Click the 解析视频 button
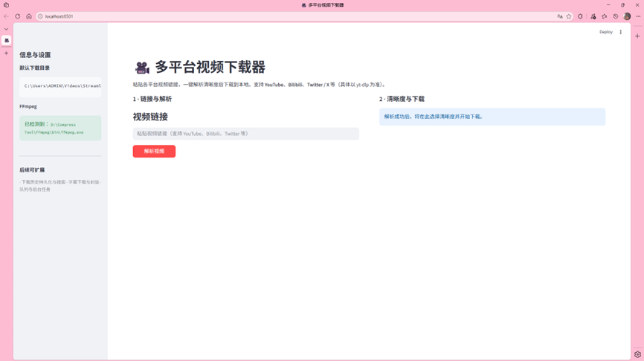644x361 pixels. 154,152
